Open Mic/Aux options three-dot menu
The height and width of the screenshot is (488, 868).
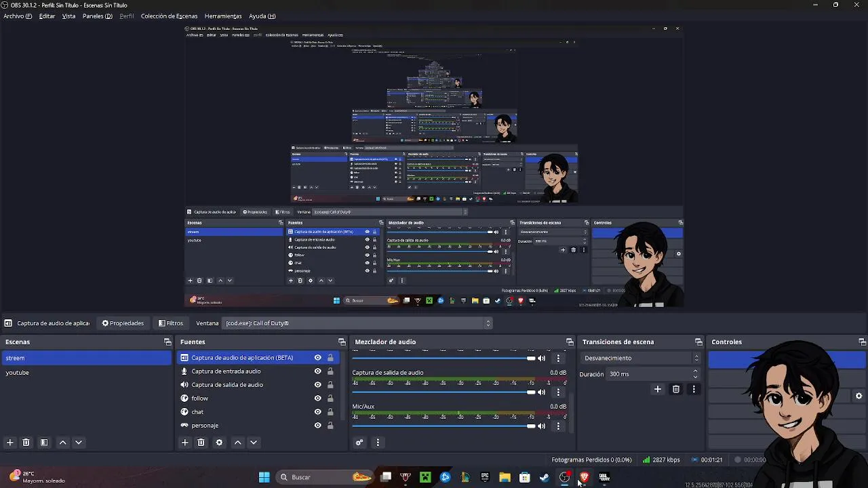point(559,426)
